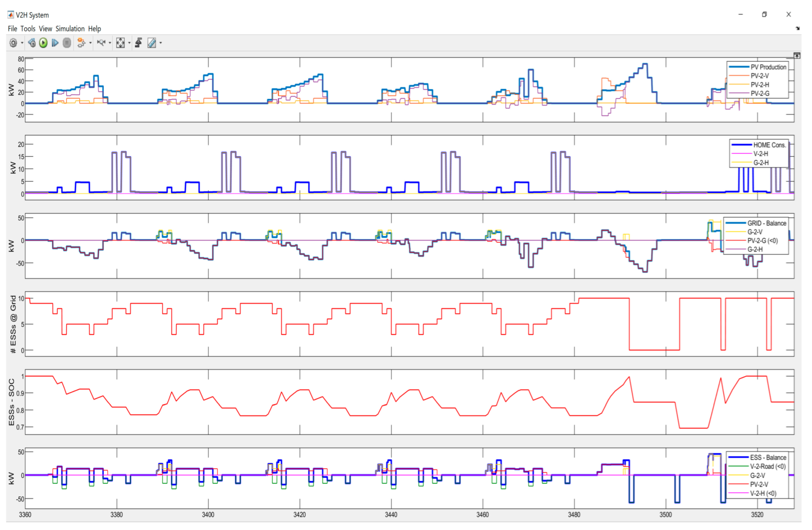Expand the zoom tool dropdown arrow
The height and width of the screenshot is (530, 812).
110,43
